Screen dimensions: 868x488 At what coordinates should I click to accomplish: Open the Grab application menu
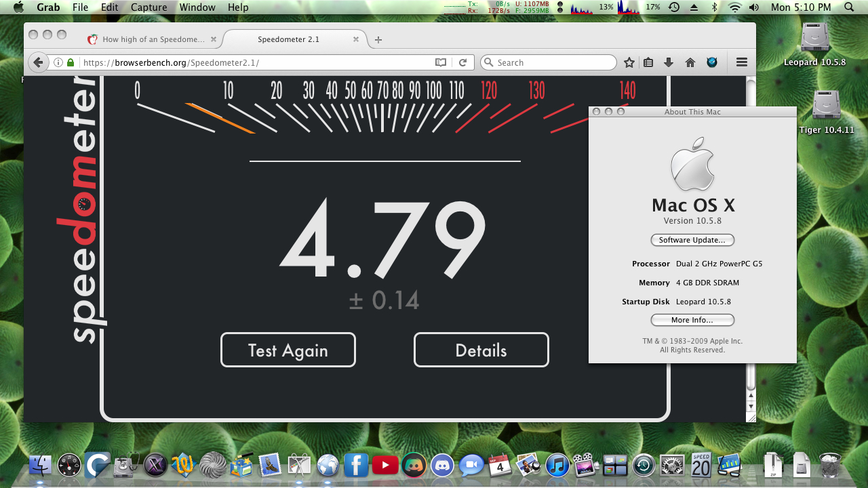48,7
